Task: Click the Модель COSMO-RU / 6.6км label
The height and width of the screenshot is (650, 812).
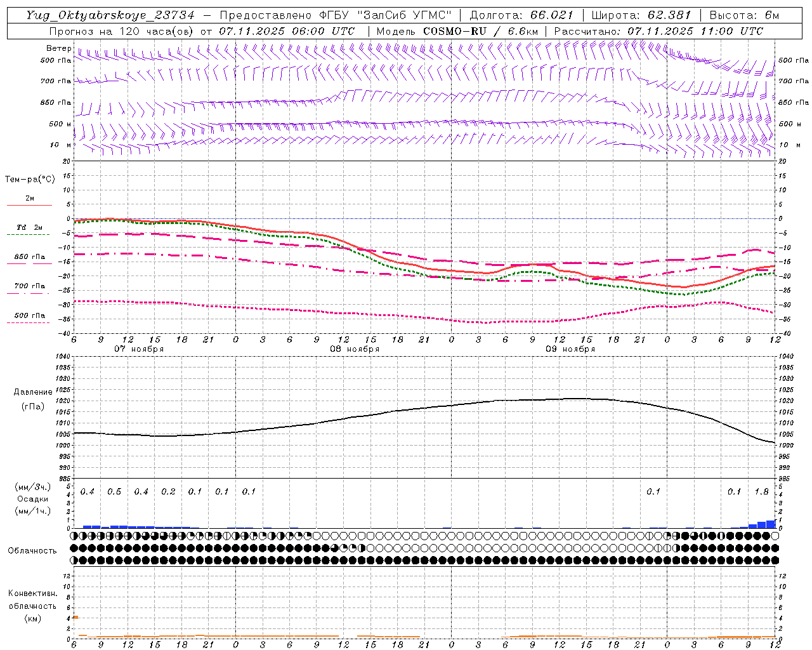Action: coord(457,31)
